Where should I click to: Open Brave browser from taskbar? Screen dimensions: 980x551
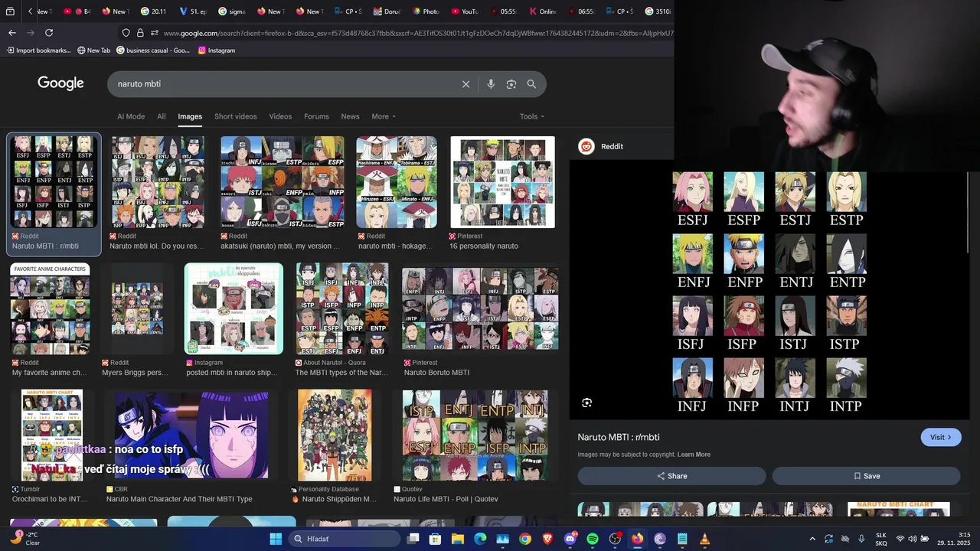547,539
